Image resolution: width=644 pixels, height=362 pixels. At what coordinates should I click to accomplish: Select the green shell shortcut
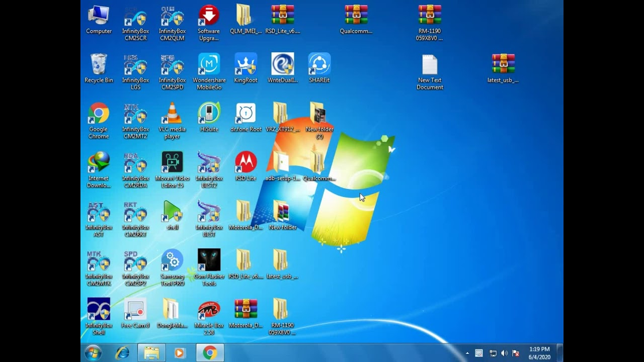pos(172,216)
